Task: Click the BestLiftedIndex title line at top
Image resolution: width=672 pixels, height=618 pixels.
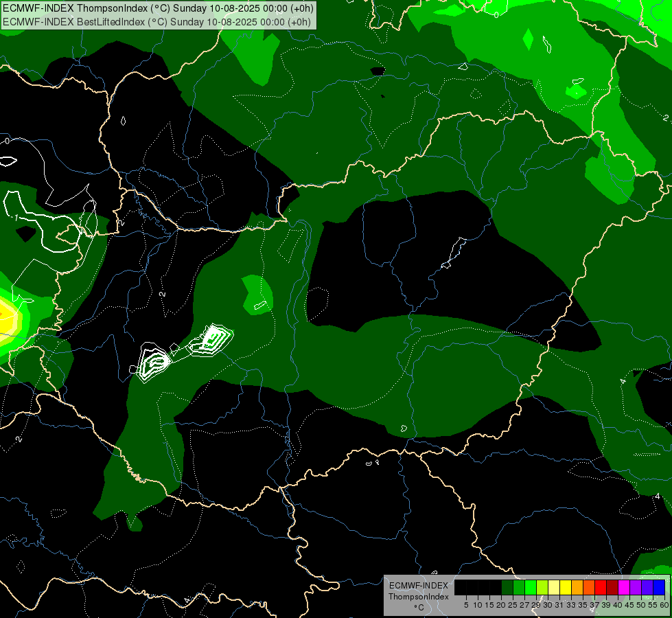Action: (x=157, y=22)
